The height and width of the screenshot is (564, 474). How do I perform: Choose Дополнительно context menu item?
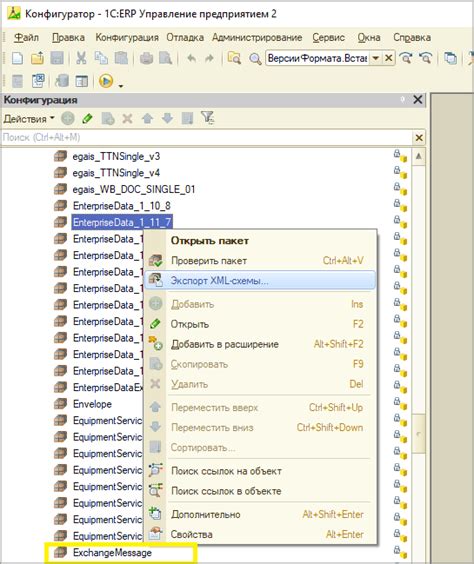click(260, 514)
